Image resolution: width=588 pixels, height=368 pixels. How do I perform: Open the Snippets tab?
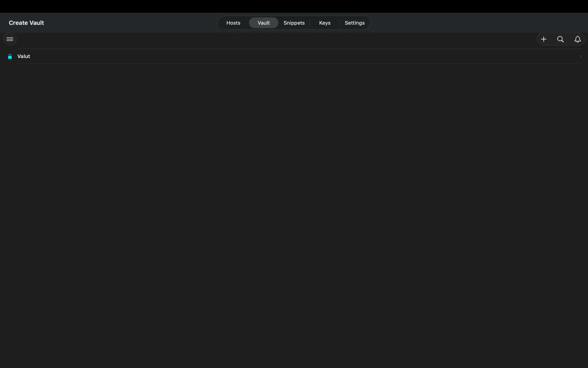(294, 23)
